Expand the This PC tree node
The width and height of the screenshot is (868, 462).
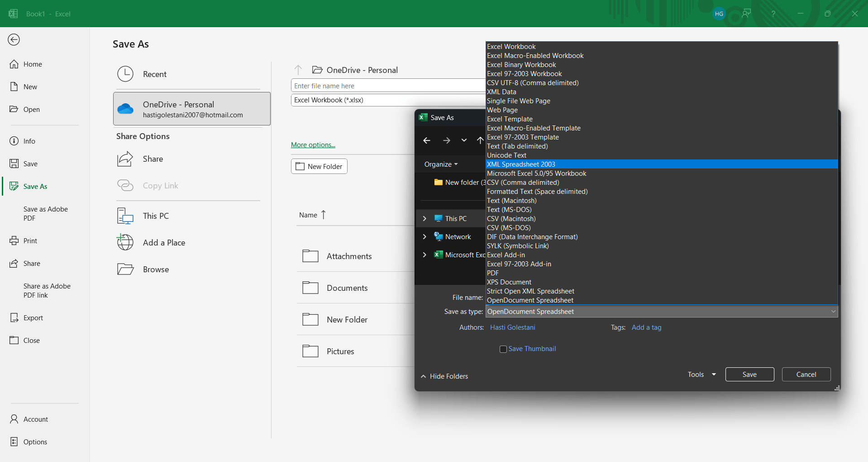[424, 218]
